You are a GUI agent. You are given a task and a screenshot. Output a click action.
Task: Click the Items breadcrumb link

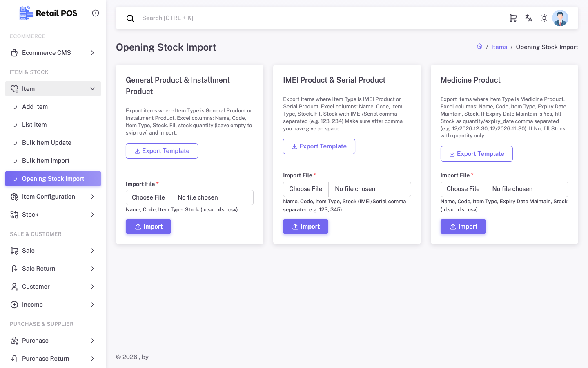click(x=499, y=47)
